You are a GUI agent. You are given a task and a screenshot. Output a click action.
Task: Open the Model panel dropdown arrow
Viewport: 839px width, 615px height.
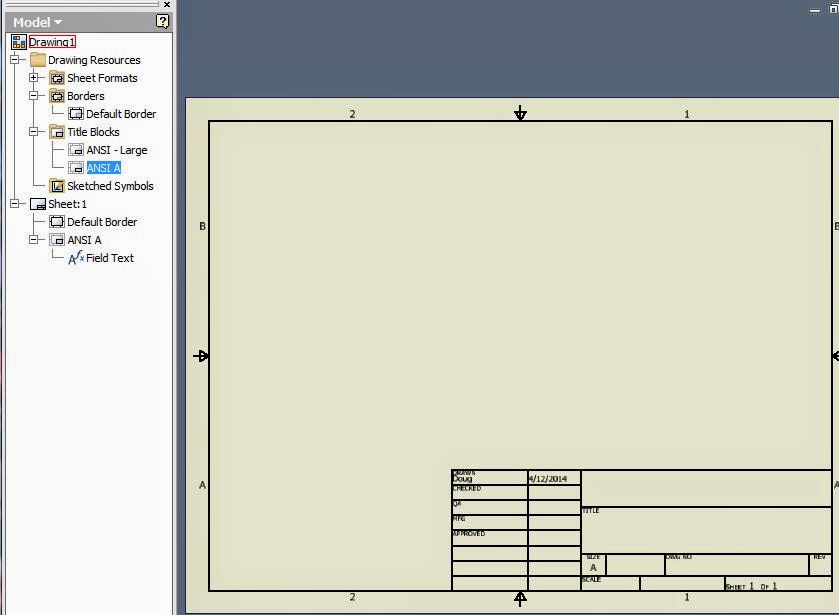point(57,21)
